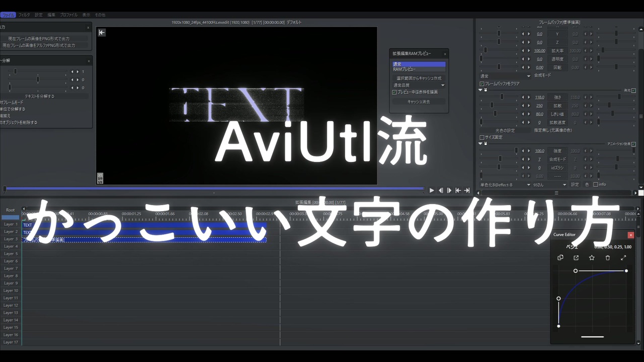Enable the サイズ固定 checkbox
Viewport: 644px width, 362px height.
click(x=482, y=137)
